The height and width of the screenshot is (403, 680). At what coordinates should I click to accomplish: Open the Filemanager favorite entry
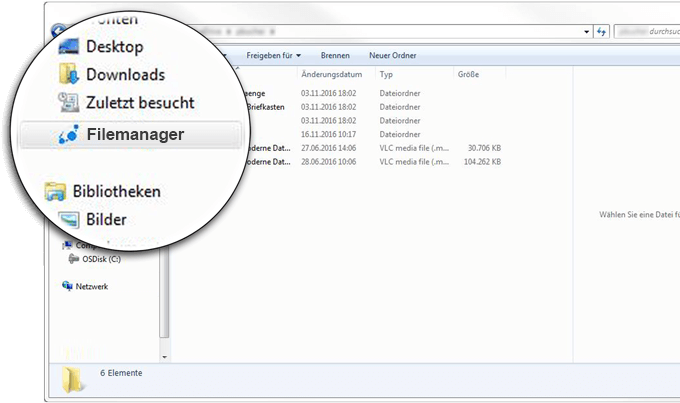pos(131,135)
